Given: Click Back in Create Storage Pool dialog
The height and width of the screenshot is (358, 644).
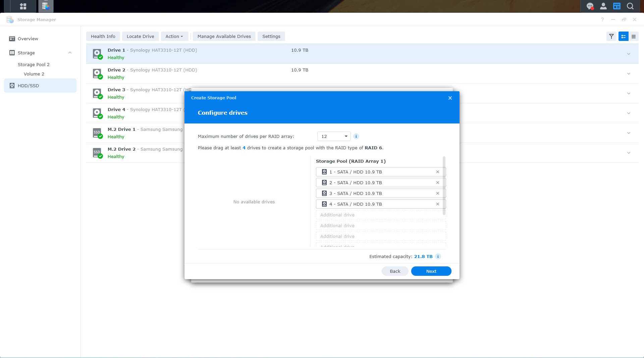Looking at the screenshot, I should (395, 271).
